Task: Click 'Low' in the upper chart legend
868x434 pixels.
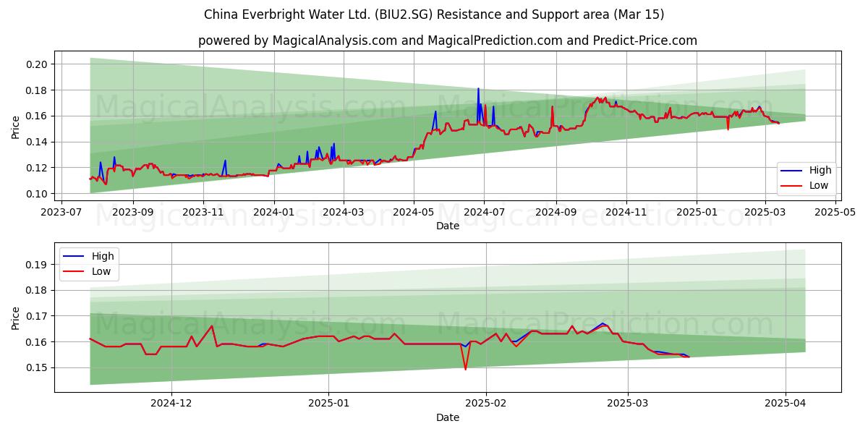Action: click(819, 185)
